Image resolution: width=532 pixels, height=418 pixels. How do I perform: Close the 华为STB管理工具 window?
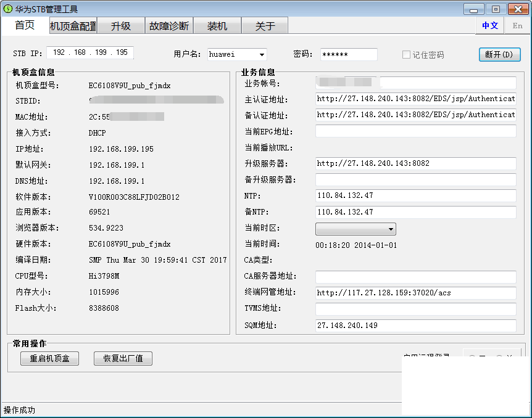(518, 9)
